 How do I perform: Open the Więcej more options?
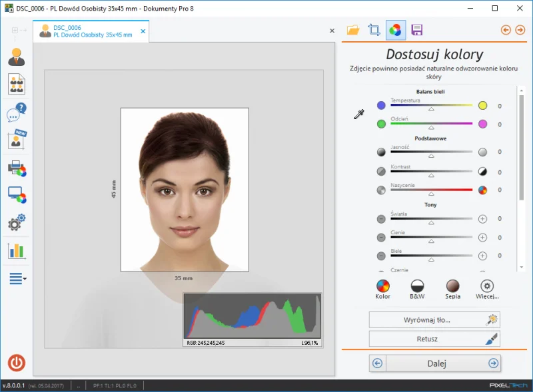(x=487, y=289)
